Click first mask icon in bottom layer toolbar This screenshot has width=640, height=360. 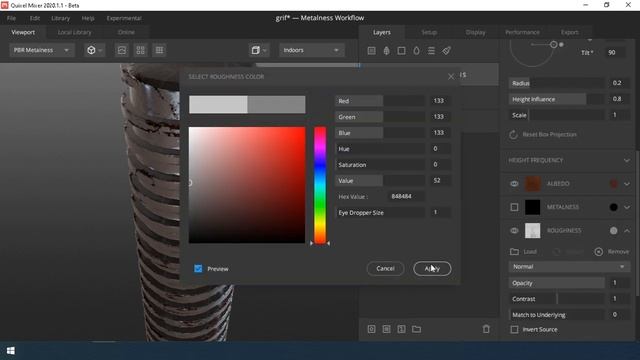(371, 329)
